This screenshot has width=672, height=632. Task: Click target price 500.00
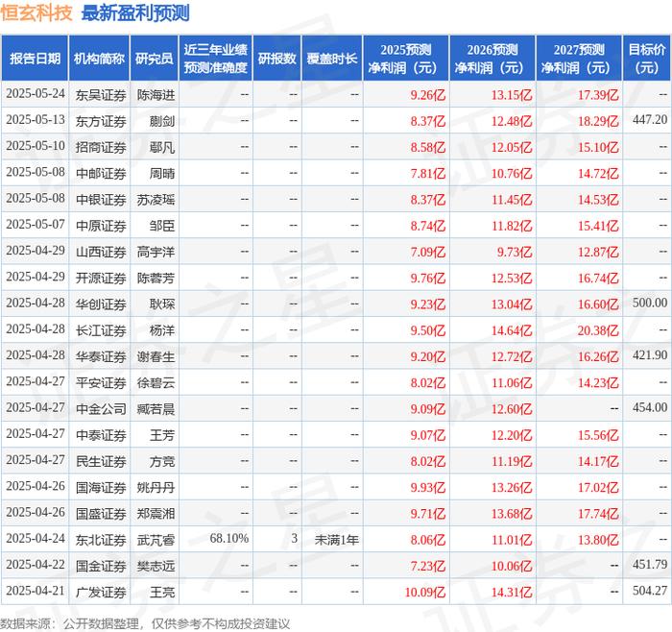[650, 303]
